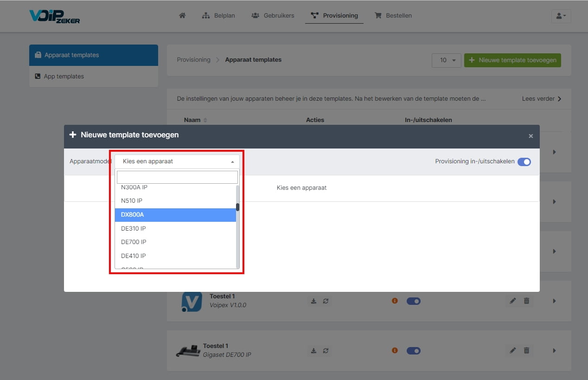Open the Provisioning tab
The height and width of the screenshot is (380, 588).
coord(334,16)
